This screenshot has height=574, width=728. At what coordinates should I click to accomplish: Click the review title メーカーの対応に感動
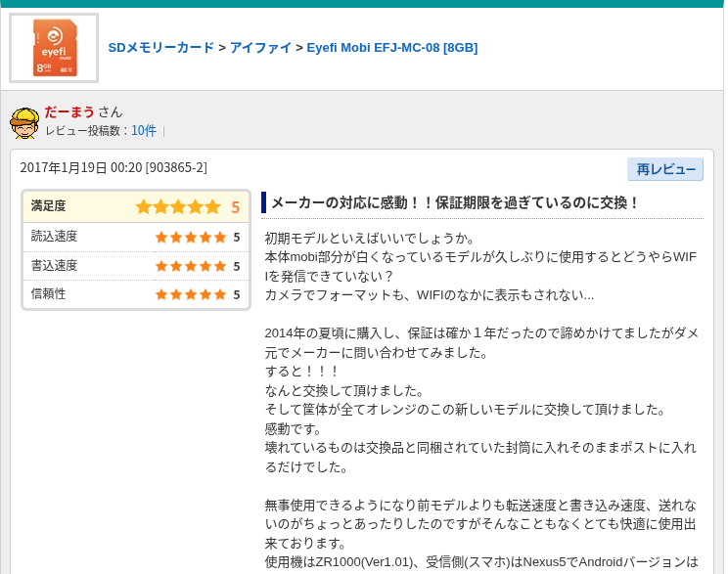pos(455,202)
